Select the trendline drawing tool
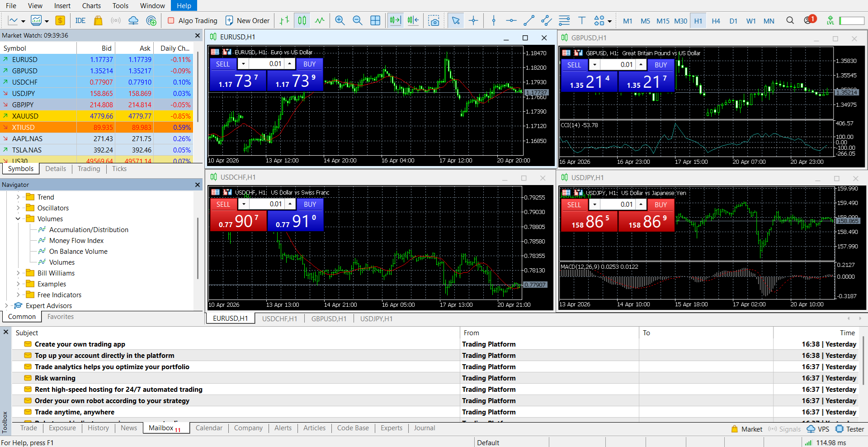Viewport: 868px width, 447px height. [x=528, y=20]
